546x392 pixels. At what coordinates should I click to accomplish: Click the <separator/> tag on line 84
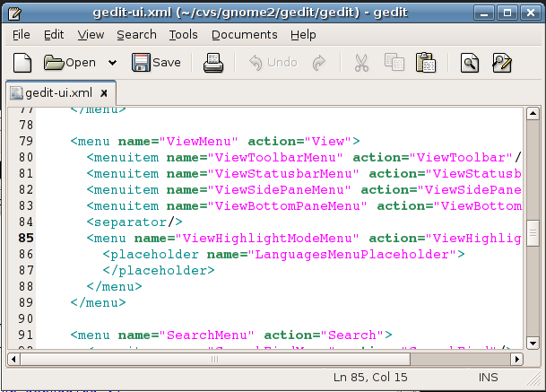[134, 222]
